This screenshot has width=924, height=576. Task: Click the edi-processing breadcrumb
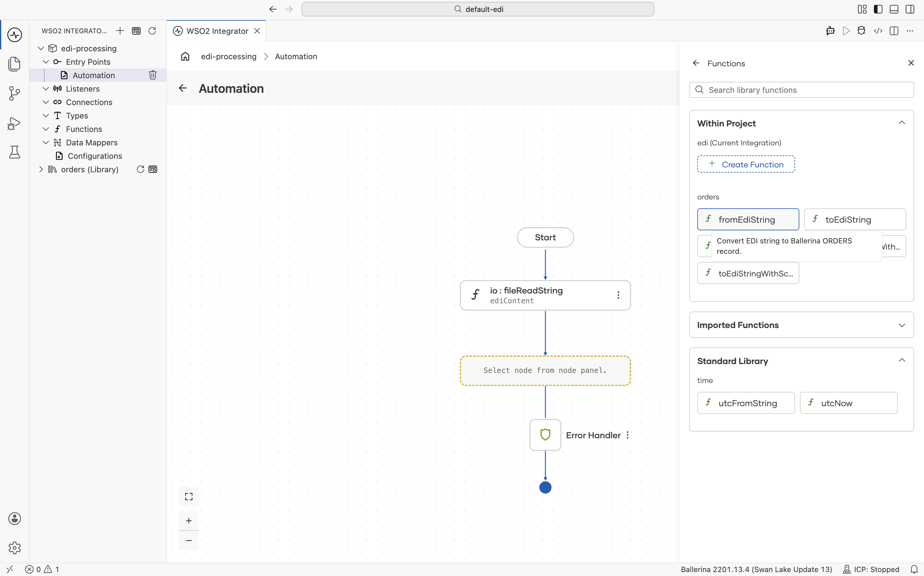[x=229, y=57]
